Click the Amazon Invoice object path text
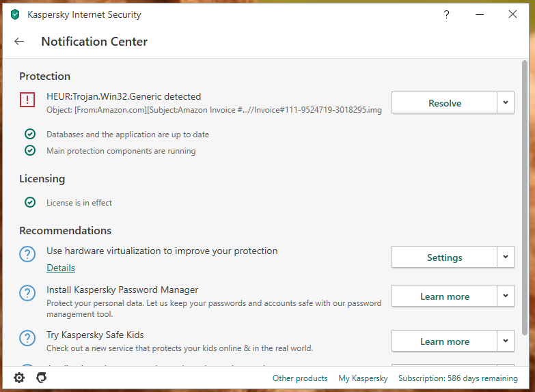Image resolution: width=535 pixels, height=392 pixels. click(214, 110)
